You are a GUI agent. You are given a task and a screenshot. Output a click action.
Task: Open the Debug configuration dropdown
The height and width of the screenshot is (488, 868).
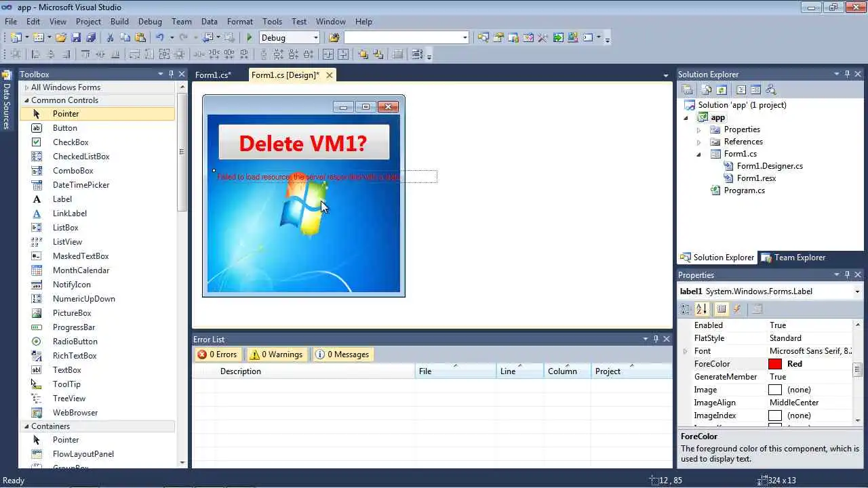(x=315, y=38)
